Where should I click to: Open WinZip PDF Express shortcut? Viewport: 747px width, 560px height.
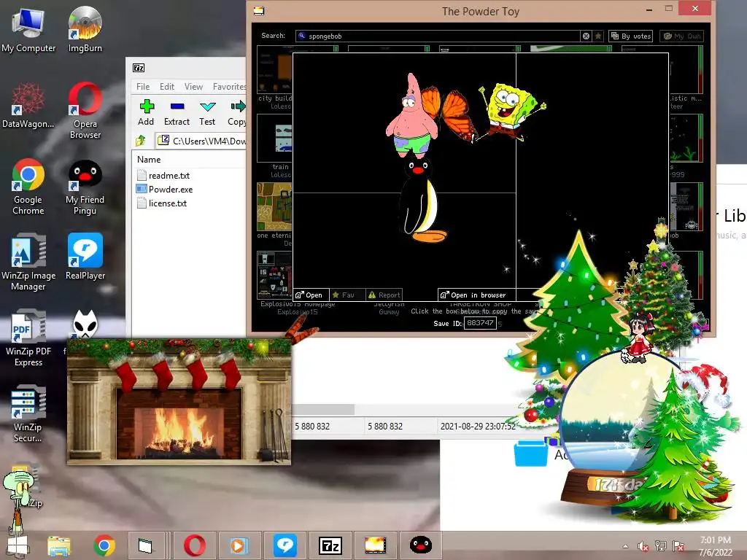click(28, 338)
